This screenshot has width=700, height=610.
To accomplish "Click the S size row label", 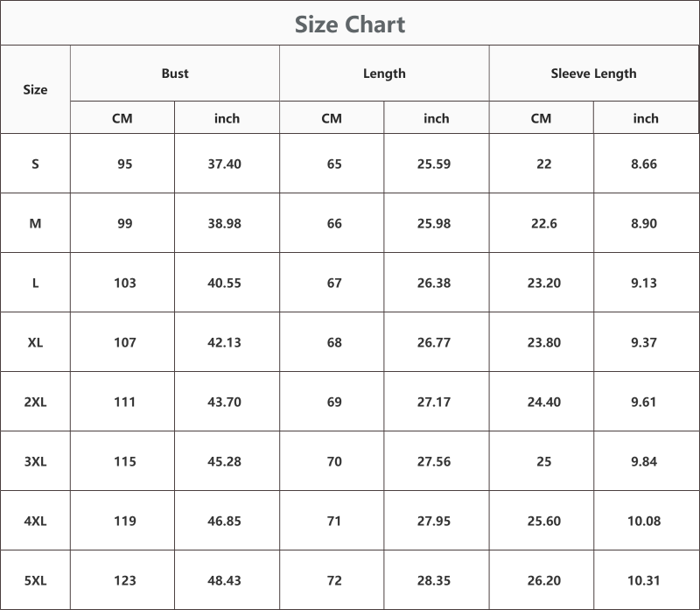I will pyautogui.click(x=35, y=164).
